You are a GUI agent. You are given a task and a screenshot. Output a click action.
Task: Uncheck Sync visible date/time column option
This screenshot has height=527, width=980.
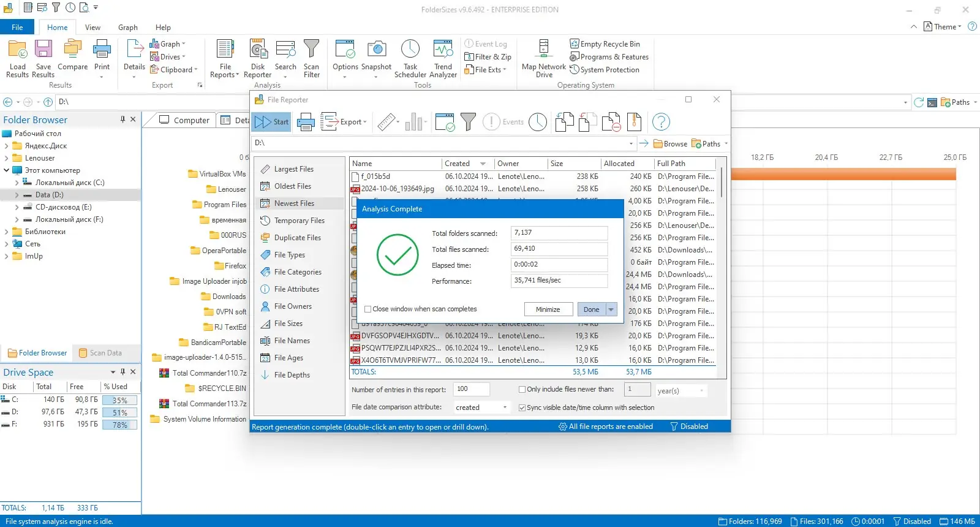tap(522, 408)
